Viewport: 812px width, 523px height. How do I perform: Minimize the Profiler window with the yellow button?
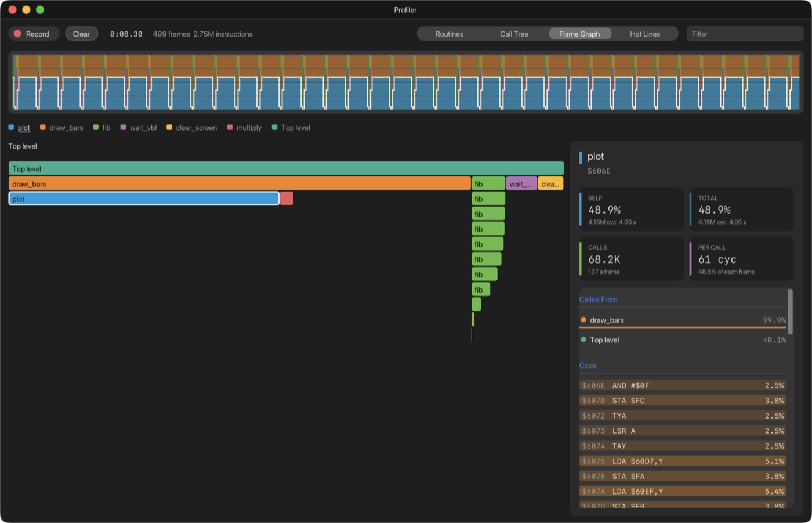[26, 10]
